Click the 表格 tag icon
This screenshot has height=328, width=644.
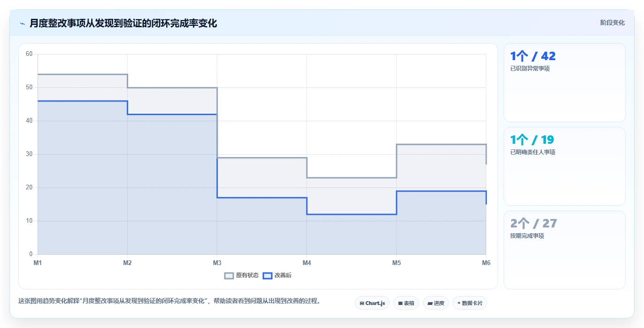click(x=400, y=304)
